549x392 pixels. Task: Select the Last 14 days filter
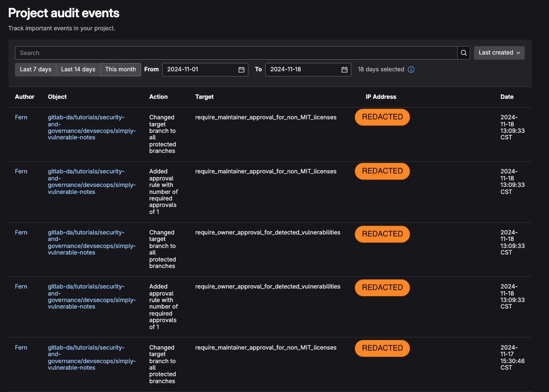pos(78,69)
